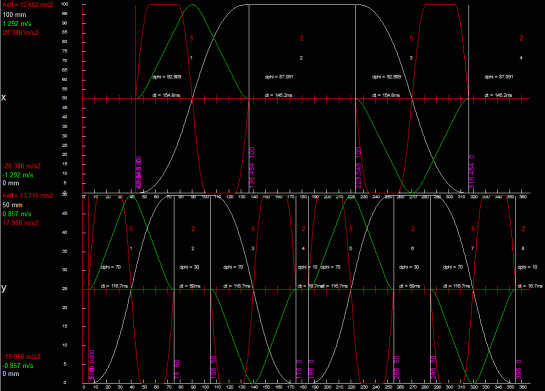This screenshot has height=391, width=545.
Task: Click the red 17.956 m/s2 acceleration label
Action: (21, 223)
